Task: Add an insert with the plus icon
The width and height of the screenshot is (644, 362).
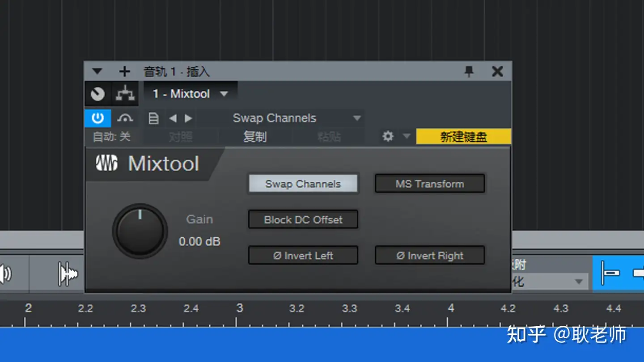Action: 124,72
